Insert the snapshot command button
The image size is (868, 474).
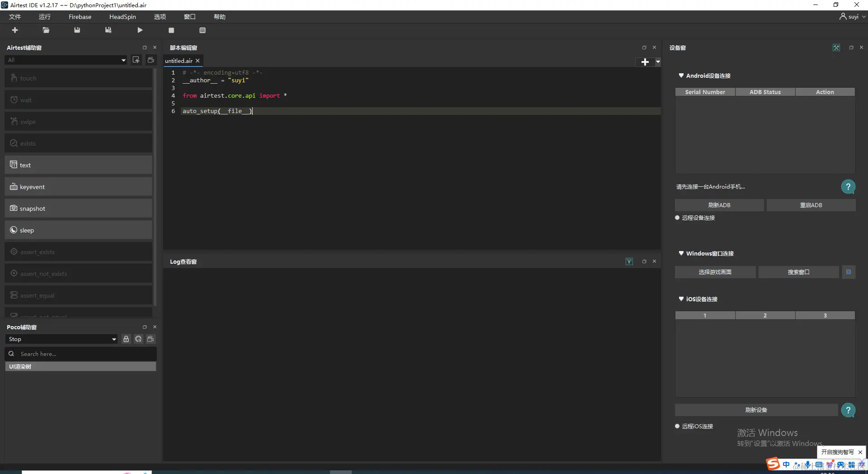pyautogui.click(x=79, y=209)
